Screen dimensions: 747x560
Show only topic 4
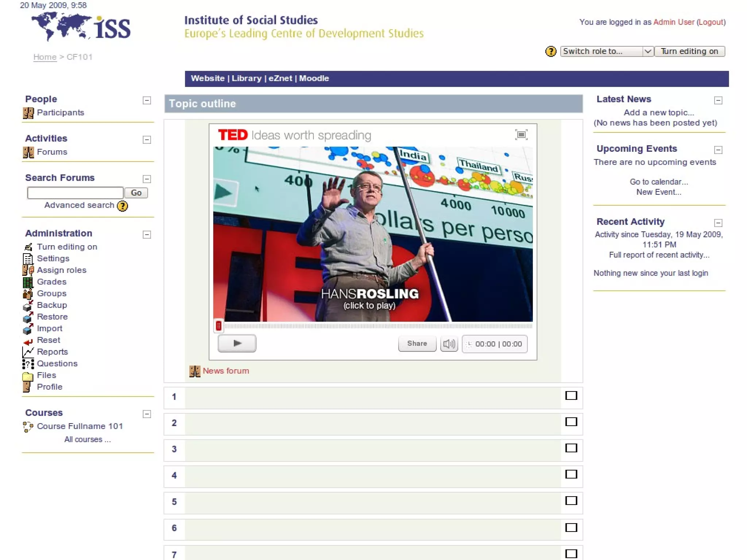tap(571, 475)
